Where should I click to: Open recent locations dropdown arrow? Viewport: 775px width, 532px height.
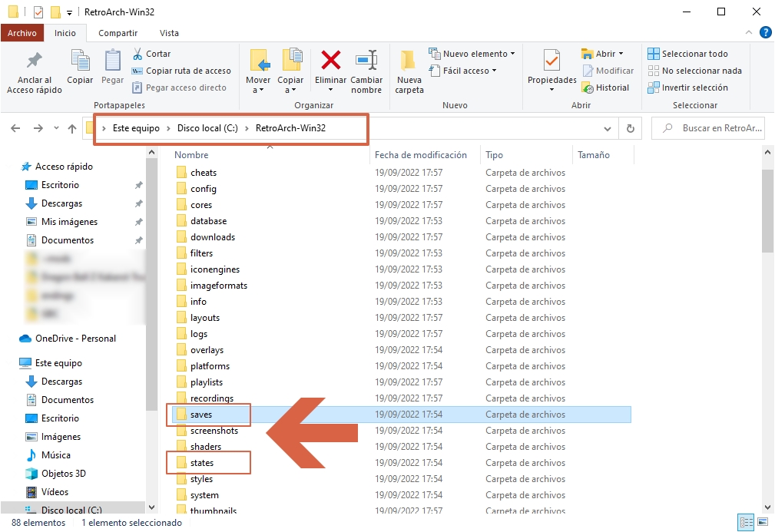pyautogui.click(x=56, y=128)
